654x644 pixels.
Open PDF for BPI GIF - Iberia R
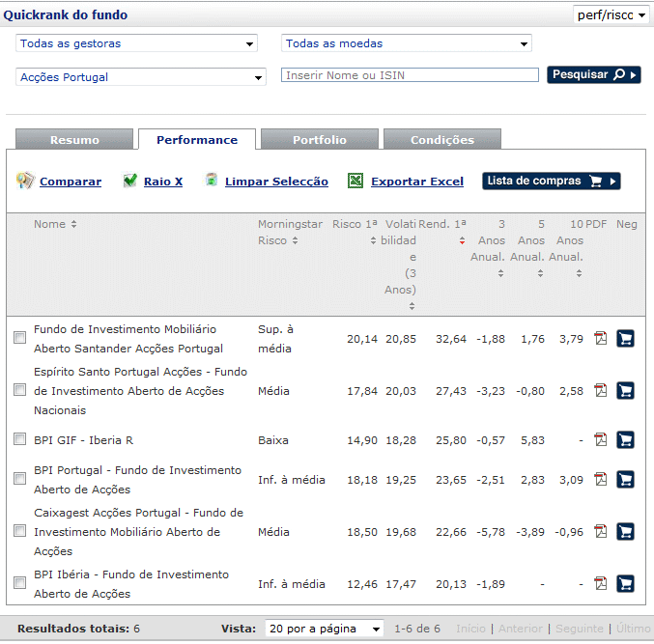coord(601,439)
